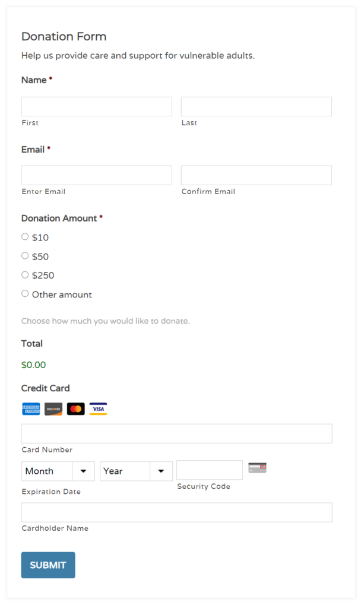Click the Security Code field
This screenshot has width=364, height=608.
[209, 470]
